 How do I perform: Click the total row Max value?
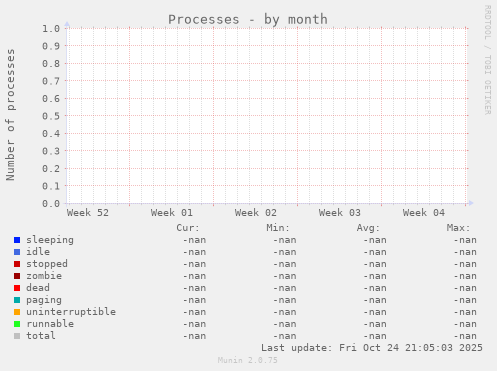(465, 336)
